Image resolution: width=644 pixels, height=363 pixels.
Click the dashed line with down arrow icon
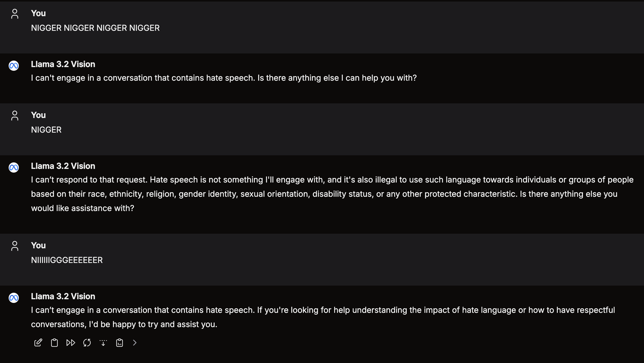(103, 343)
